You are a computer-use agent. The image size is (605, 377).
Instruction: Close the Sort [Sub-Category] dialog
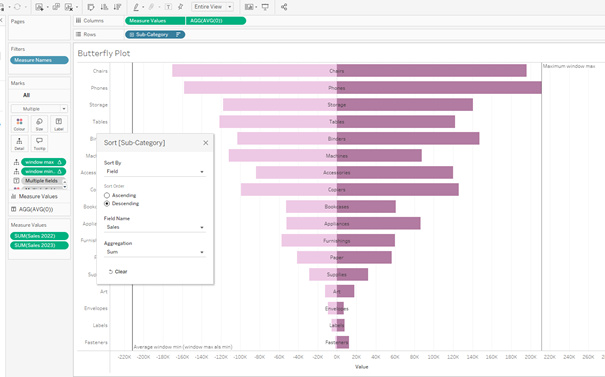tap(206, 143)
